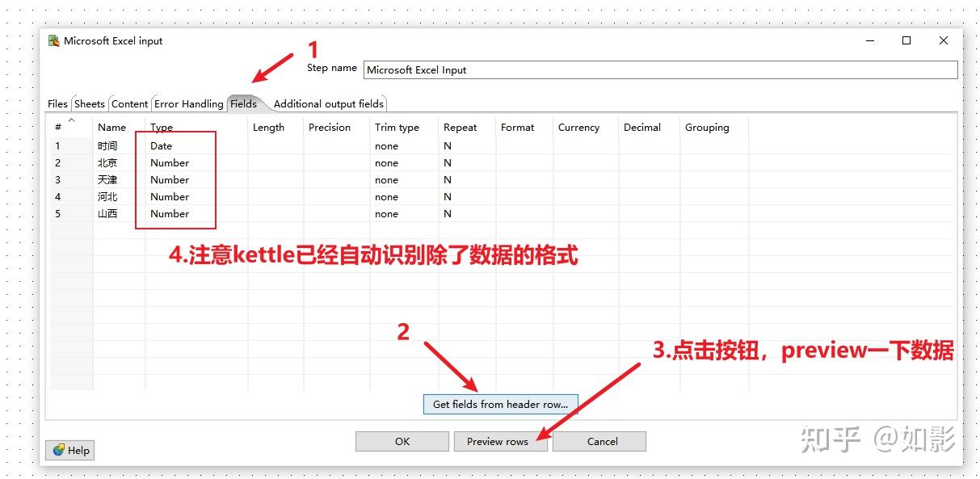
Task: Click the Decimal column header
Action: [642, 127]
